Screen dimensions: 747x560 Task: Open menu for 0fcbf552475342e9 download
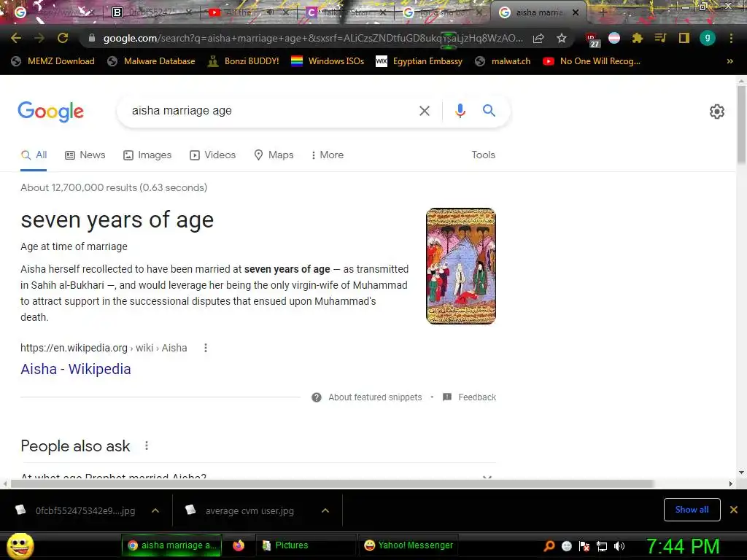coord(155,510)
